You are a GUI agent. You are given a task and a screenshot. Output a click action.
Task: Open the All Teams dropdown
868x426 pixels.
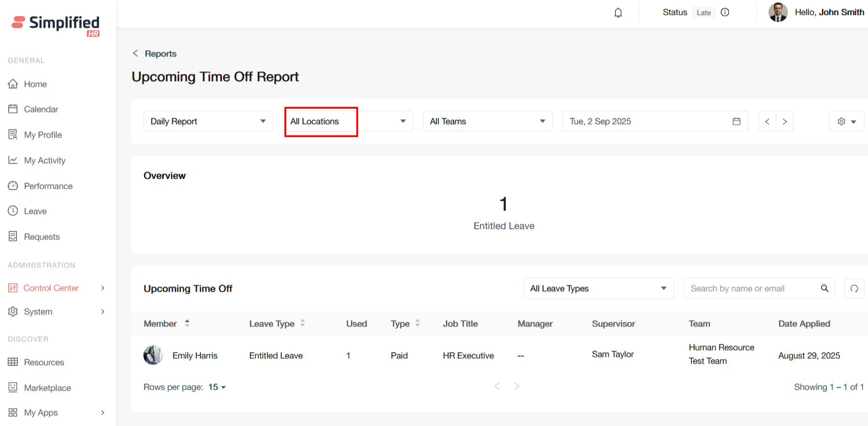coord(487,121)
